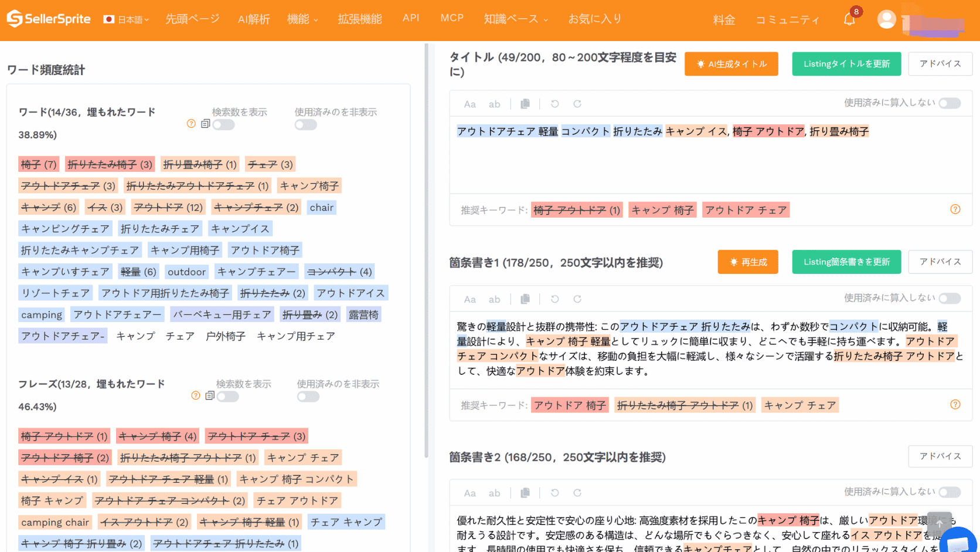Image resolution: width=980 pixels, height=552 pixels.
Task: Undo in the title editor toolbar
Action: [554, 104]
